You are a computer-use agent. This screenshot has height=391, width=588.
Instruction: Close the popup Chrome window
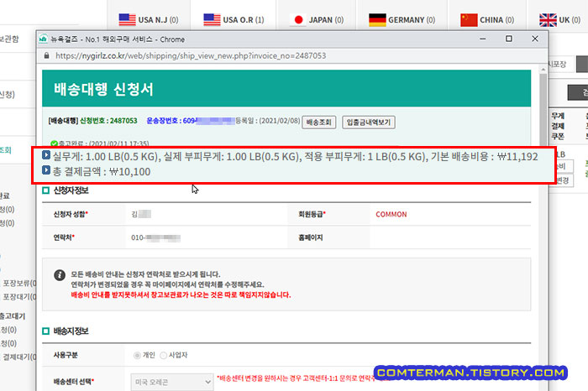coord(535,39)
